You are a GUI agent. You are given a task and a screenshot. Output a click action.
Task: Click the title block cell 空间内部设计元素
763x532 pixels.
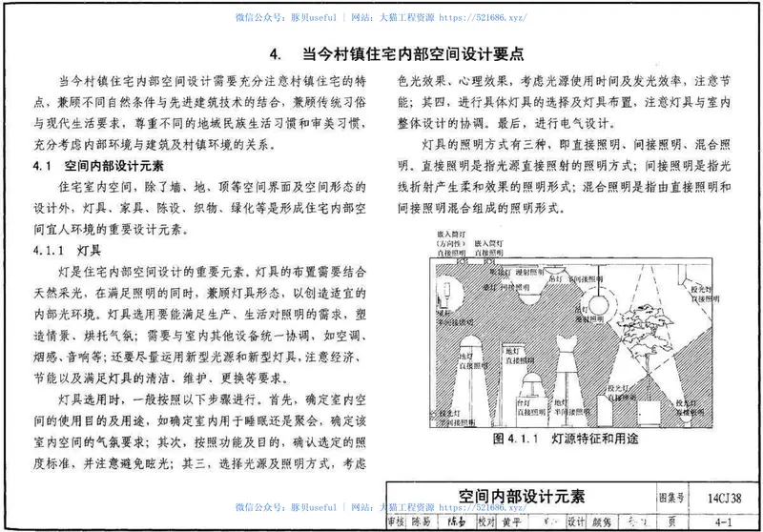point(520,497)
